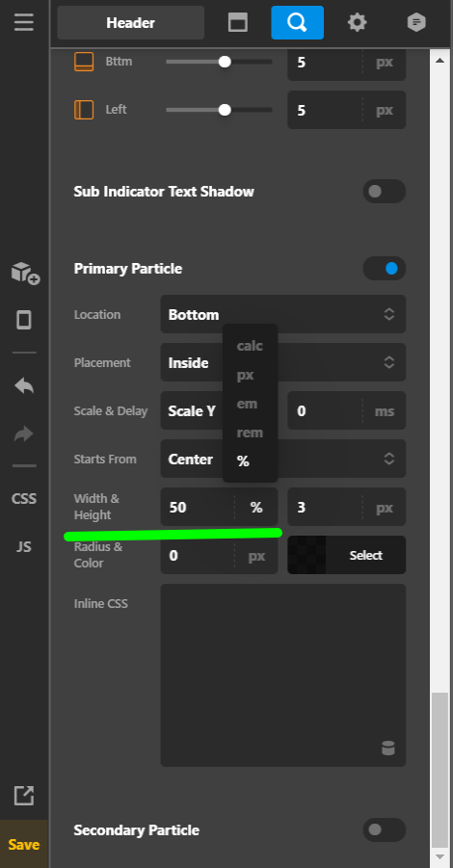Image resolution: width=453 pixels, height=868 pixels.
Task: Turn on Secondary Particle toggle
Action: 385,829
